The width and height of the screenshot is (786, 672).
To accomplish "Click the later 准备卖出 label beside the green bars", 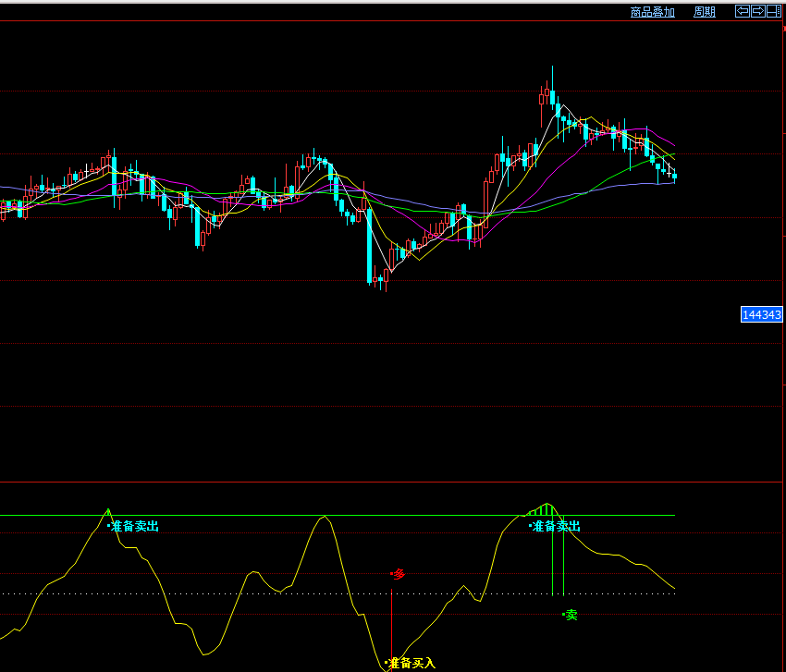I will [x=555, y=526].
